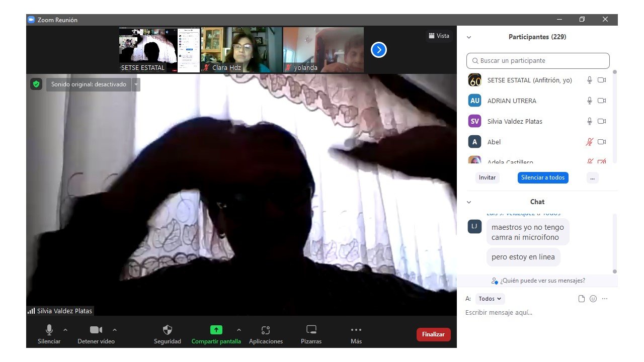Viewport: 644px width, 362px height.
Task: Click Abel's A avatar
Action: click(x=474, y=142)
